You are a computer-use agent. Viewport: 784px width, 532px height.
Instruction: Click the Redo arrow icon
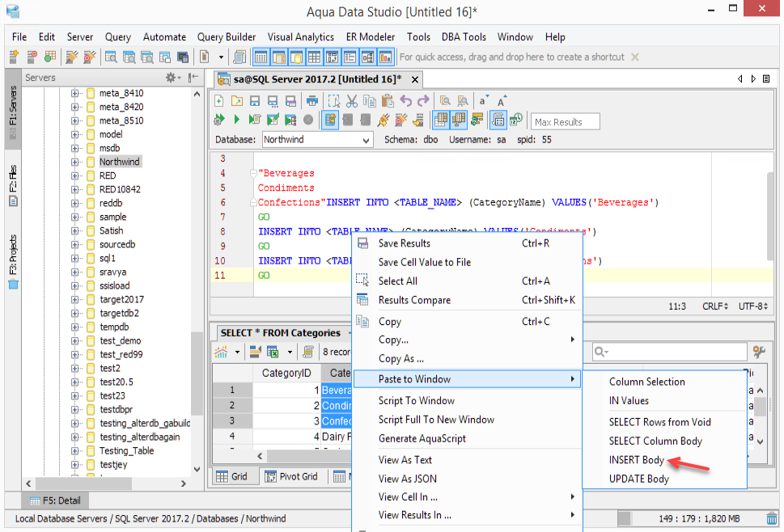point(423,101)
